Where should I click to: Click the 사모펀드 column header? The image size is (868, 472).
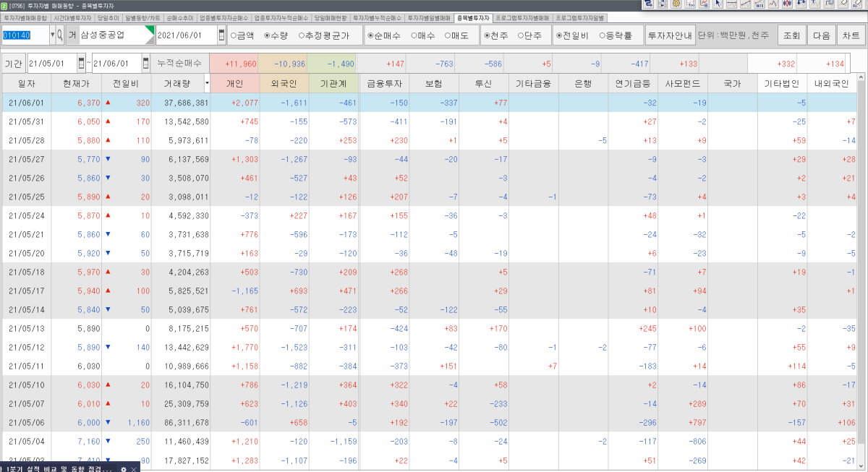[684, 83]
